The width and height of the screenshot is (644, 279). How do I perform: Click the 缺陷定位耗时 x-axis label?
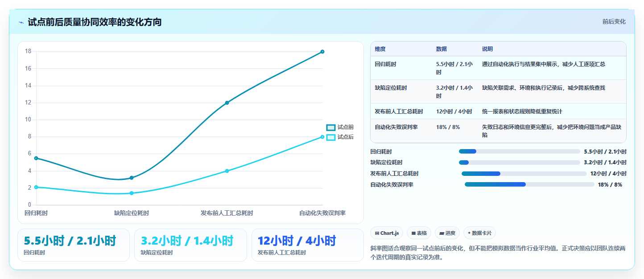click(132, 213)
